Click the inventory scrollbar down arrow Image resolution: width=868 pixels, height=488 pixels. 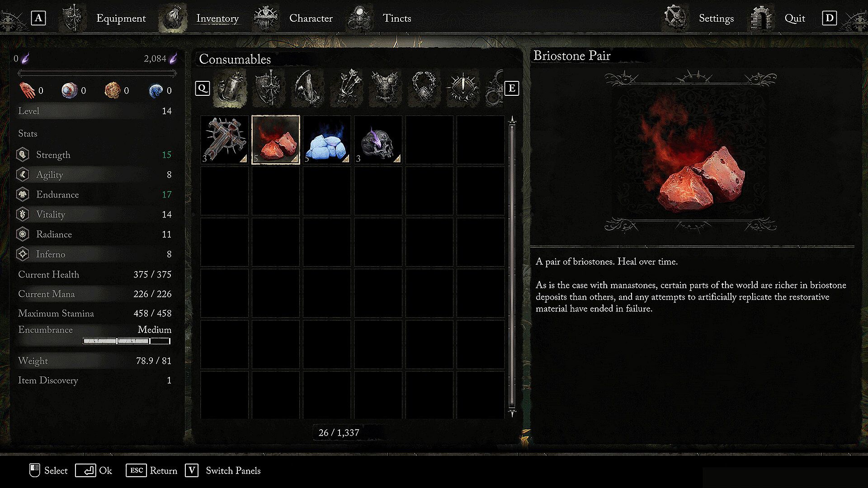coord(512,413)
